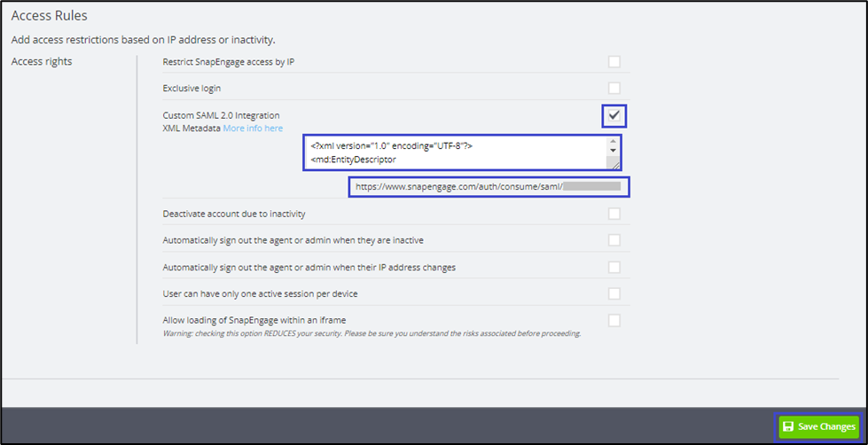Image resolution: width=868 pixels, height=445 pixels.
Task: Select the SAML consume URL field
Action: coord(489,187)
